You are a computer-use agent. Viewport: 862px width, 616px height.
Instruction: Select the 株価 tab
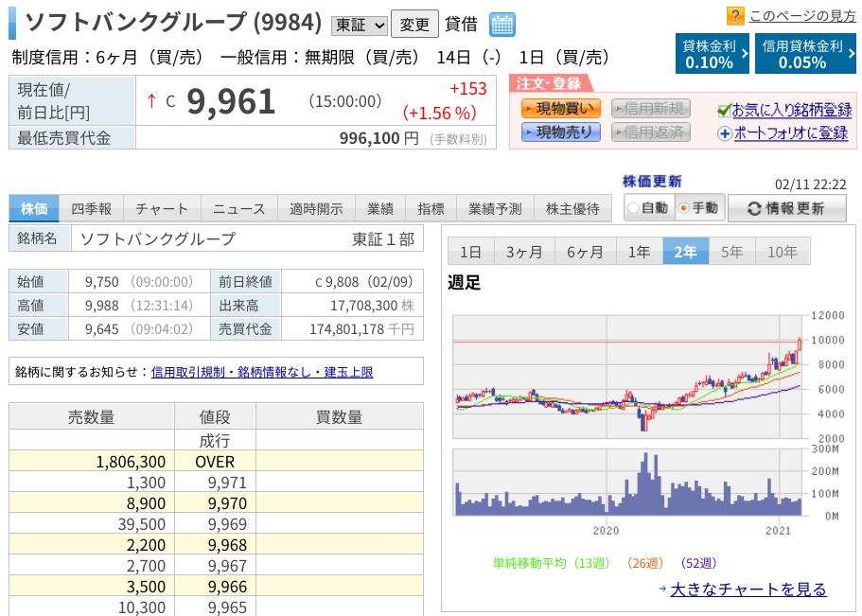point(34,209)
